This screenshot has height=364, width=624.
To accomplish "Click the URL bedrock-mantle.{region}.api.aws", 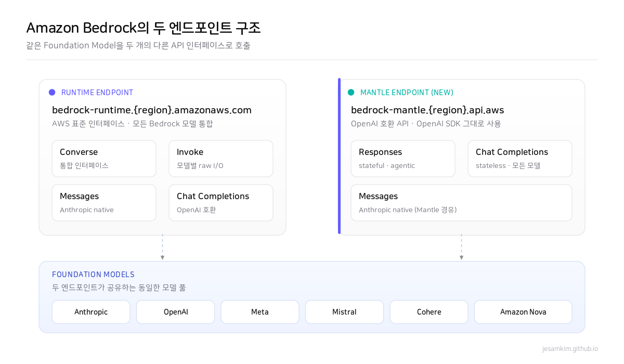I will [x=427, y=110].
